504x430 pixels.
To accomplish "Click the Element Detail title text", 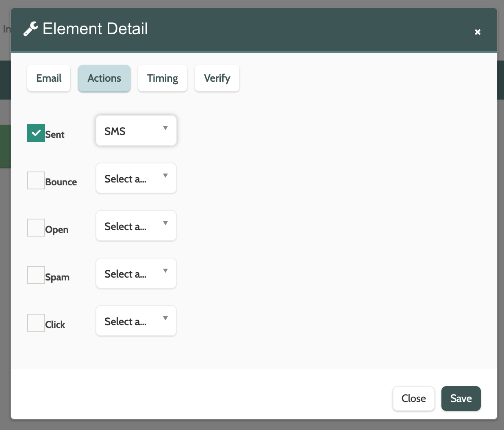I will pos(95,29).
